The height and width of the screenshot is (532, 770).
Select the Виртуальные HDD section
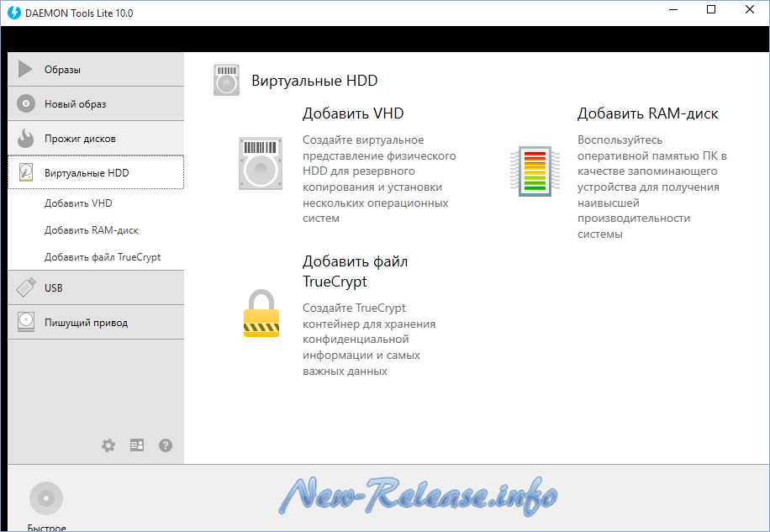[x=96, y=172]
